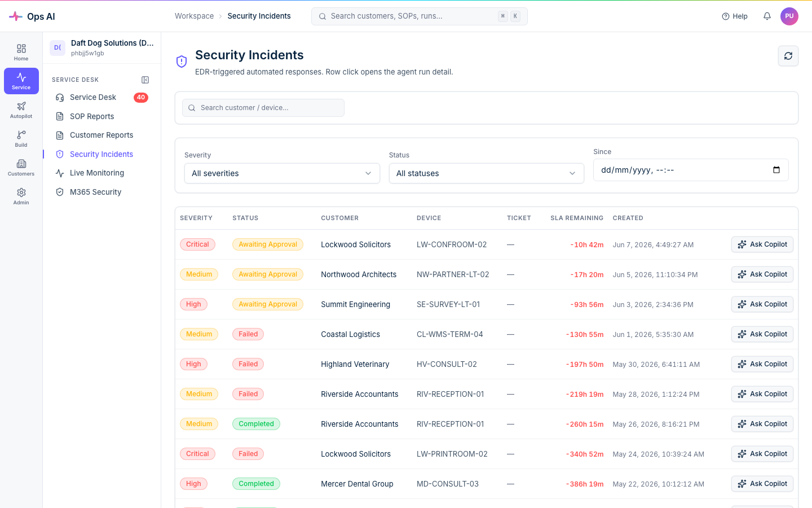This screenshot has width=812, height=508.
Task: Click Workspace breadcrumb
Action: [x=194, y=16]
